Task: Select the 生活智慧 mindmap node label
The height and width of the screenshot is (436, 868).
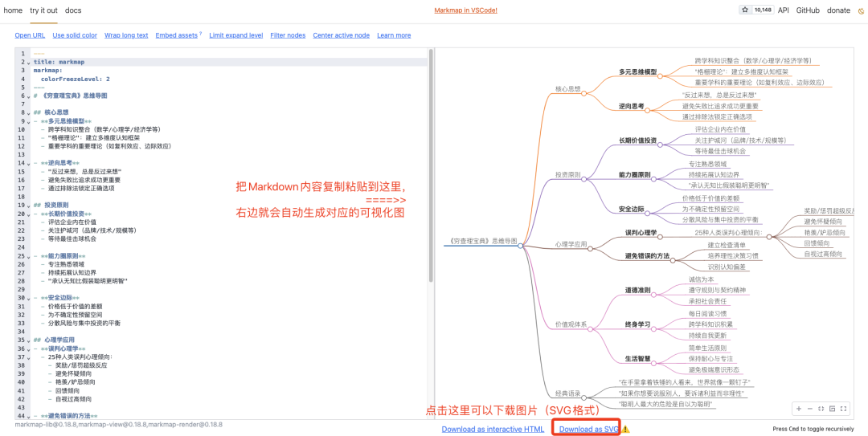Action: (637, 359)
